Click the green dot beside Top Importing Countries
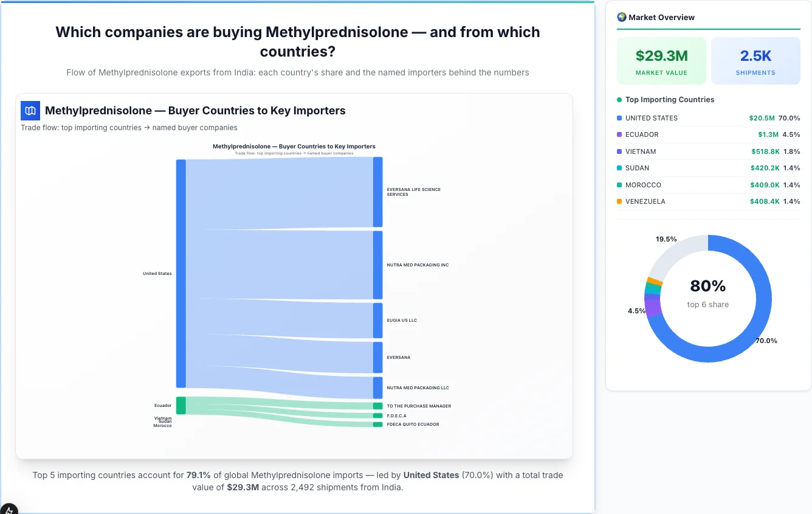This screenshot has height=514, width=812. click(618, 100)
